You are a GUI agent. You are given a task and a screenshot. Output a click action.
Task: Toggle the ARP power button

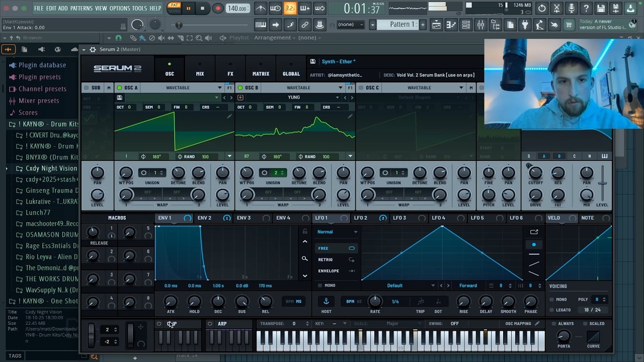coord(210,324)
